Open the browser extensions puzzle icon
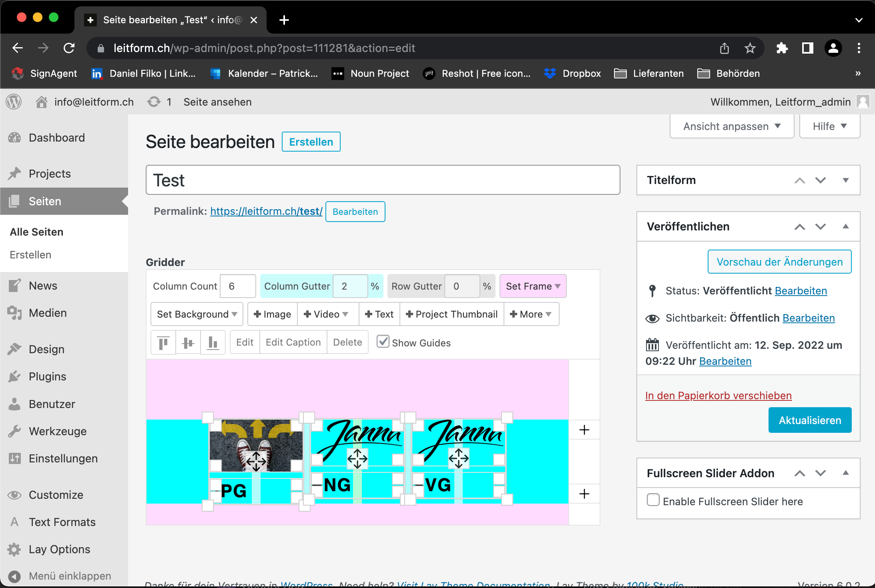 (x=782, y=48)
